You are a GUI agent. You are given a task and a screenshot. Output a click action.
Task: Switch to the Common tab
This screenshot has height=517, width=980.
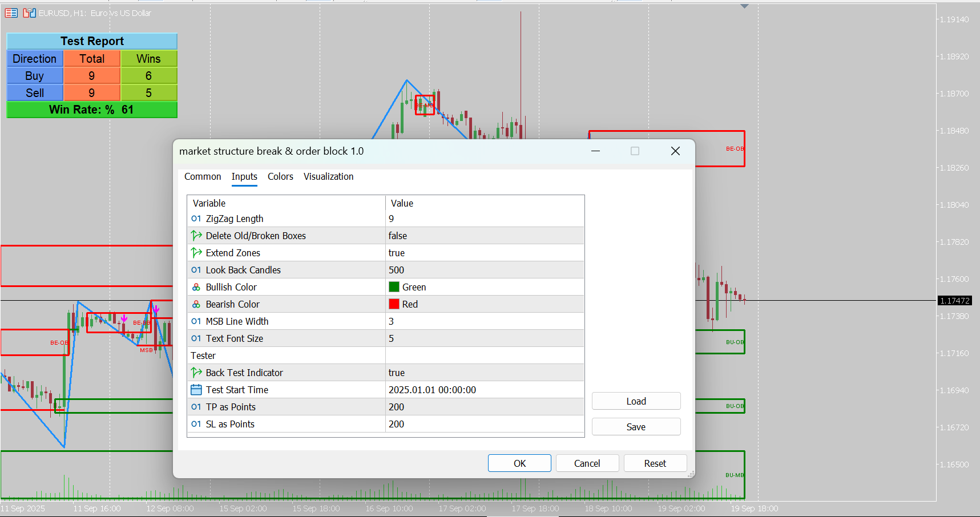pyautogui.click(x=203, y=177)
